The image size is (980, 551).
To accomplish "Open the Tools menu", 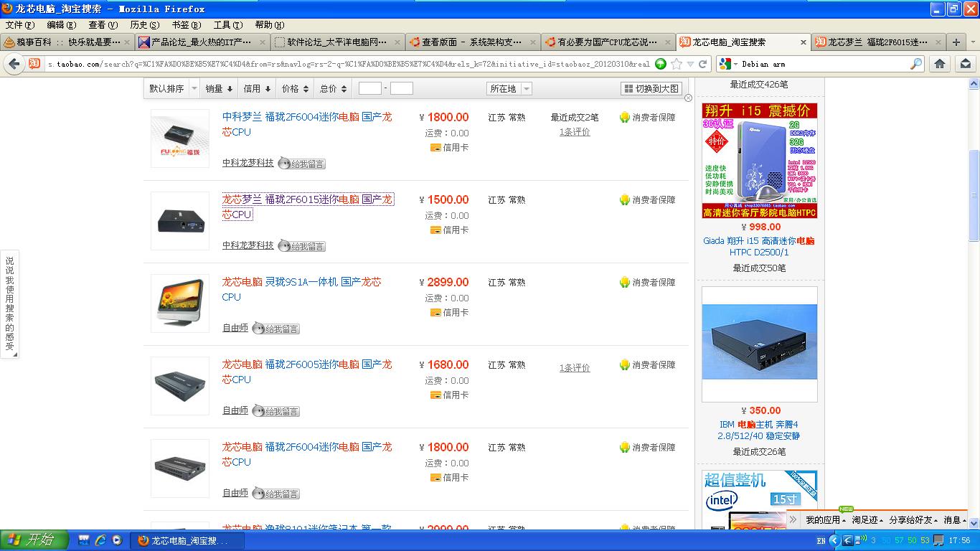I will [228, 24].
